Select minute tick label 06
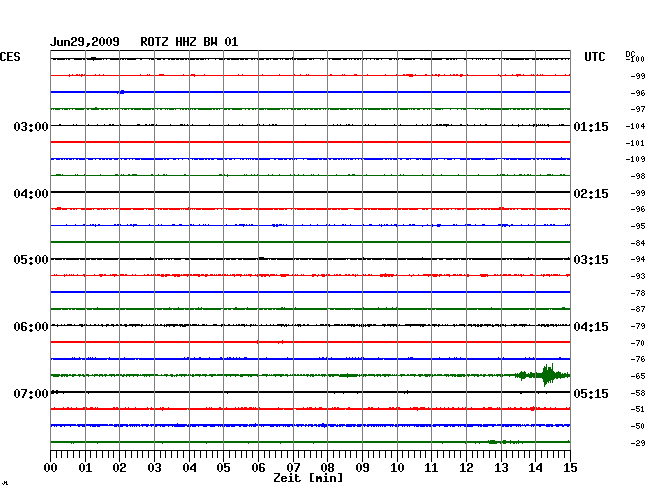This screenshot has width=650, height=494. click(x=258, y=468)
